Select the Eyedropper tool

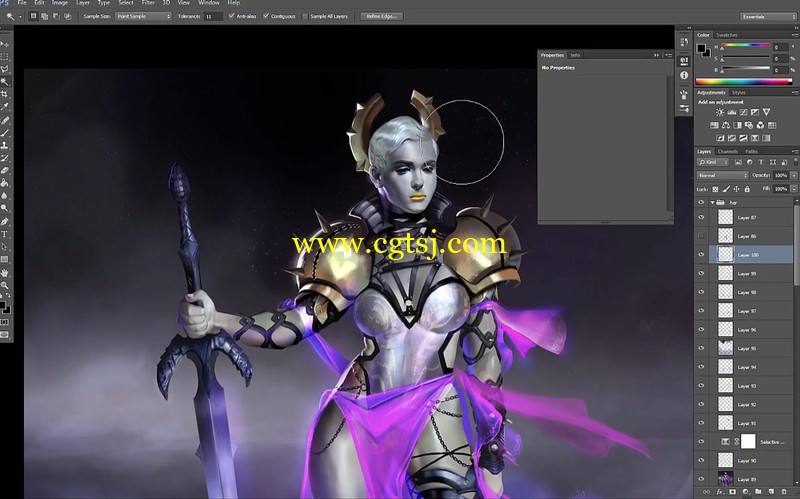[x=5, y=107]
